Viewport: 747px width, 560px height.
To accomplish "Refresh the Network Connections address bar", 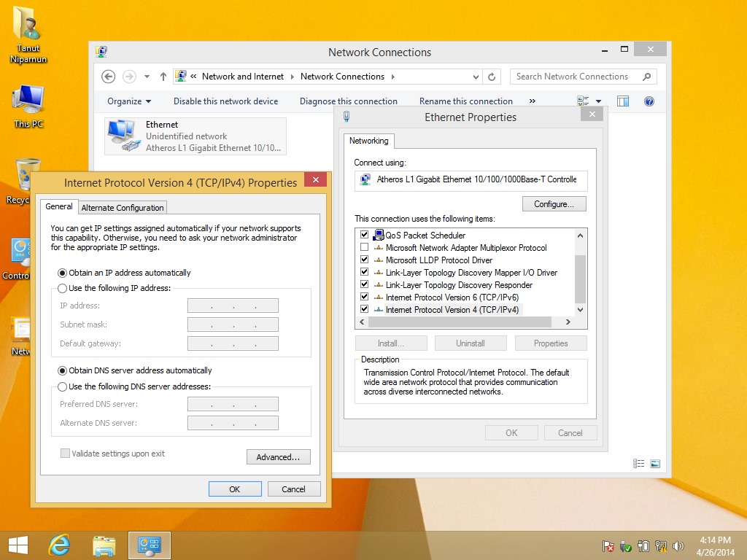I will pyautogui.click(x=492, y=77).
